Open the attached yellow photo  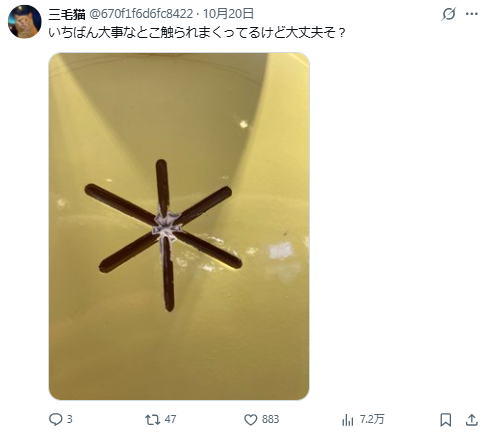pos(179,226)
